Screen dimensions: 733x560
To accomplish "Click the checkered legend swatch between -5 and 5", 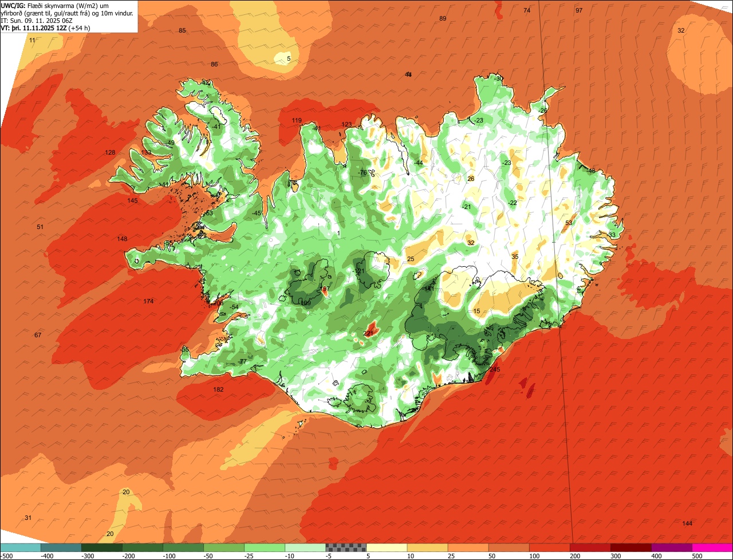I will pyautogui.click(x=346, y=547).
